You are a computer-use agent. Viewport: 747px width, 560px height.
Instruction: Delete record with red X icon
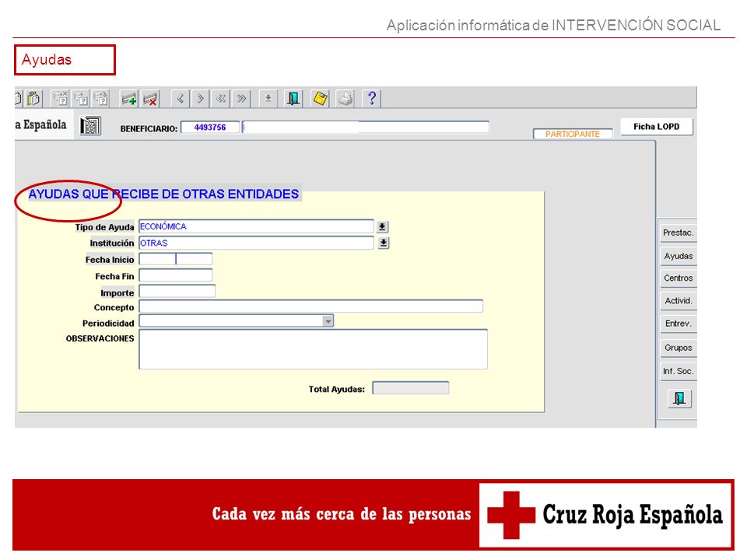pos(150,99)
